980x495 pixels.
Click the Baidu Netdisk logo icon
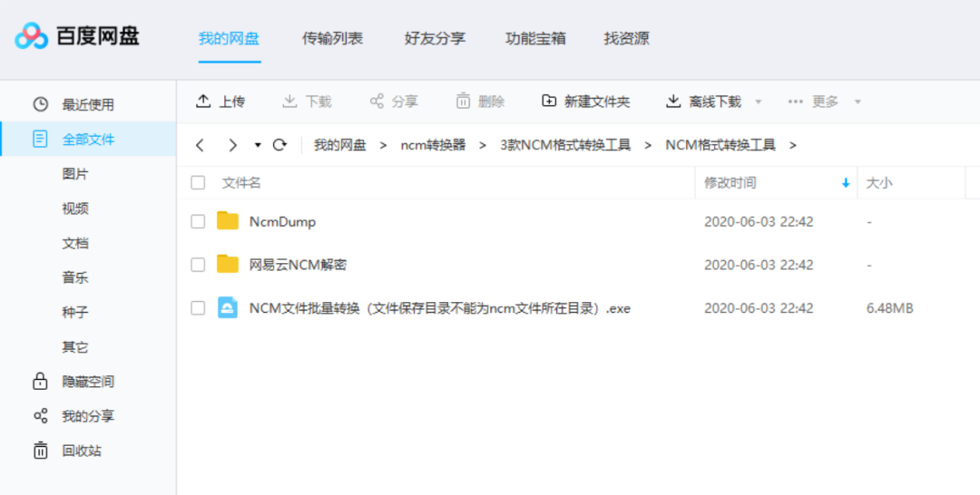31,36
